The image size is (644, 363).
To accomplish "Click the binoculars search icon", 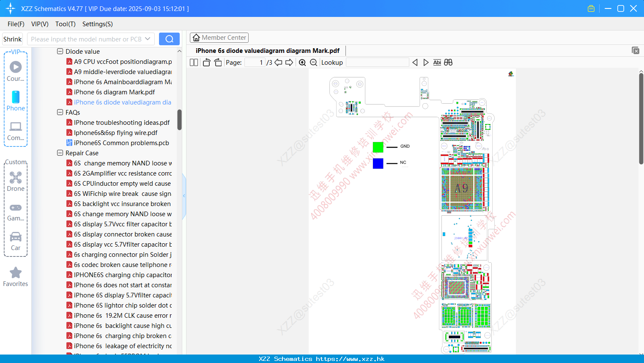I will pos(448,63).
